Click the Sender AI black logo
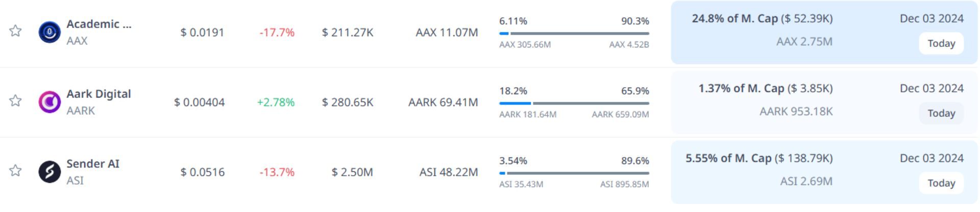 50,172
